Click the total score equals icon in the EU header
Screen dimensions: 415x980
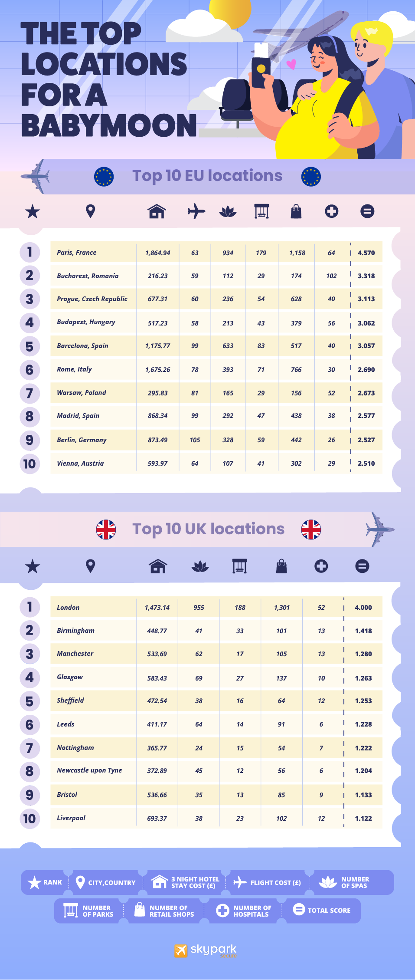367,211
